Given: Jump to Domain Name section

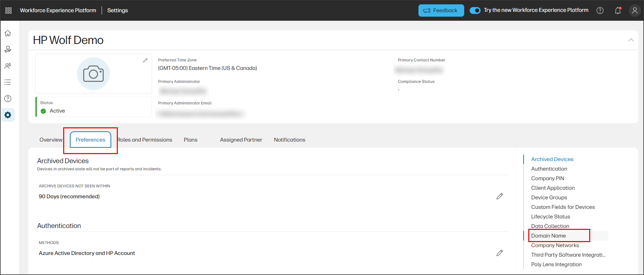Looking at the screenshot, I should pos(549,236).
